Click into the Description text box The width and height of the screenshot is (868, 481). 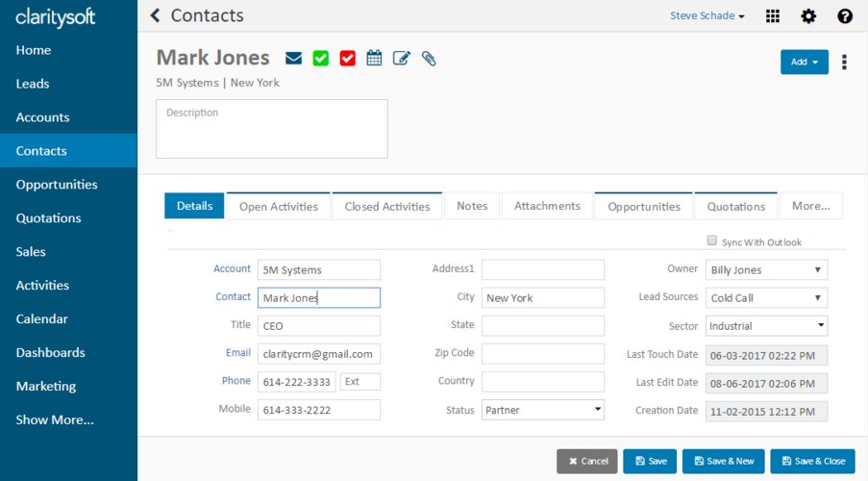tap(272, 129)
